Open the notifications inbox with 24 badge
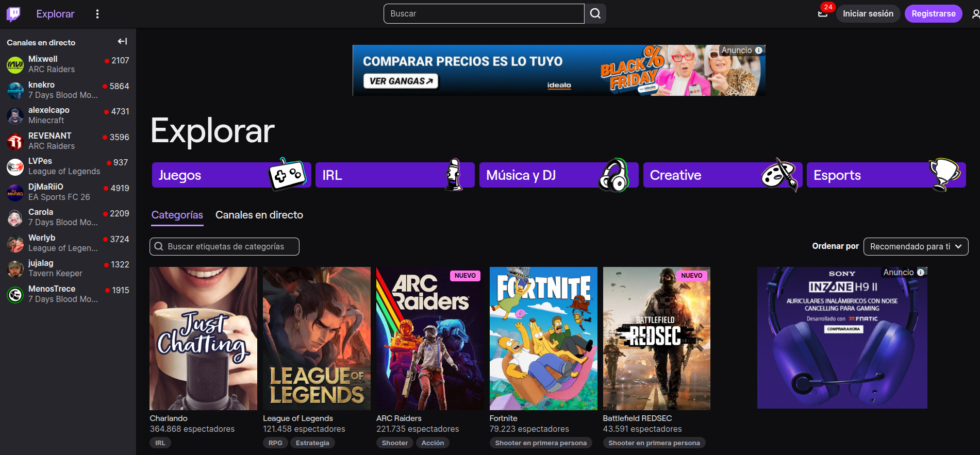This screenshot has height=455, width=980. 823,14
